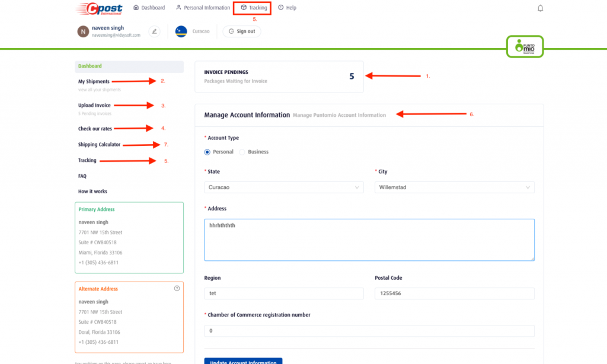Click Update Account Information button

click(x=243, y=361)
